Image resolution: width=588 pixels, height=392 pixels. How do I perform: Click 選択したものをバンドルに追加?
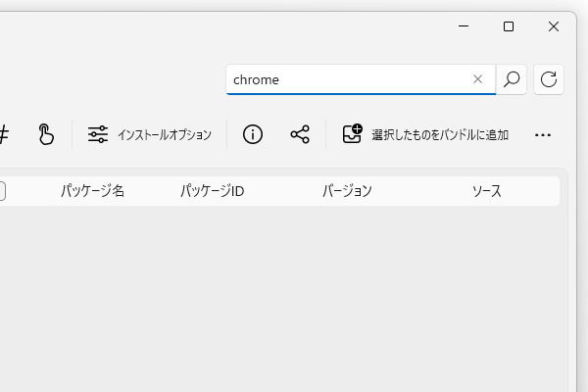point(426,134)
